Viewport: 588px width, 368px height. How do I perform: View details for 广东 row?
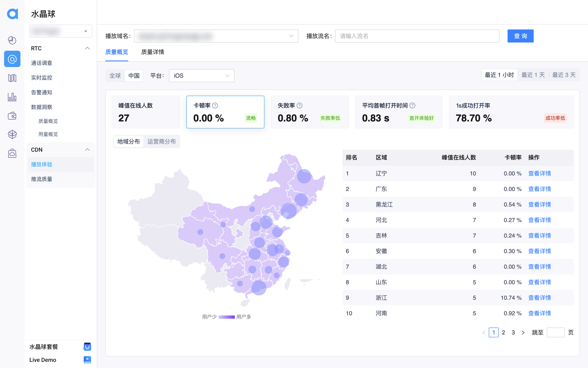539,189
